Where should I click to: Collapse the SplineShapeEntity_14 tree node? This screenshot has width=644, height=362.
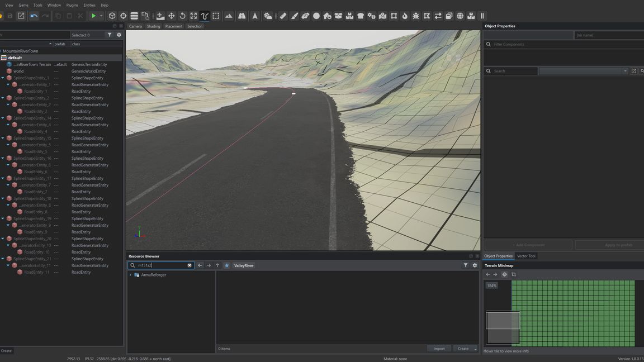click(x=3, y=118)
